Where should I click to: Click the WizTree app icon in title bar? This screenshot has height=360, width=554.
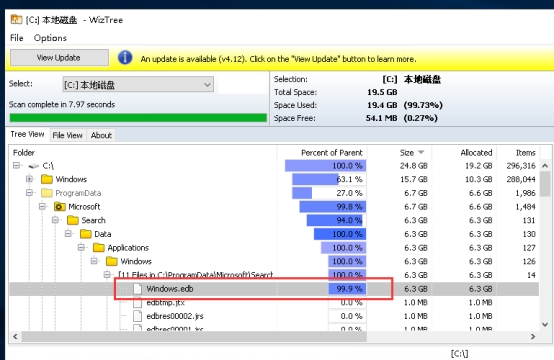click(16, 19)
